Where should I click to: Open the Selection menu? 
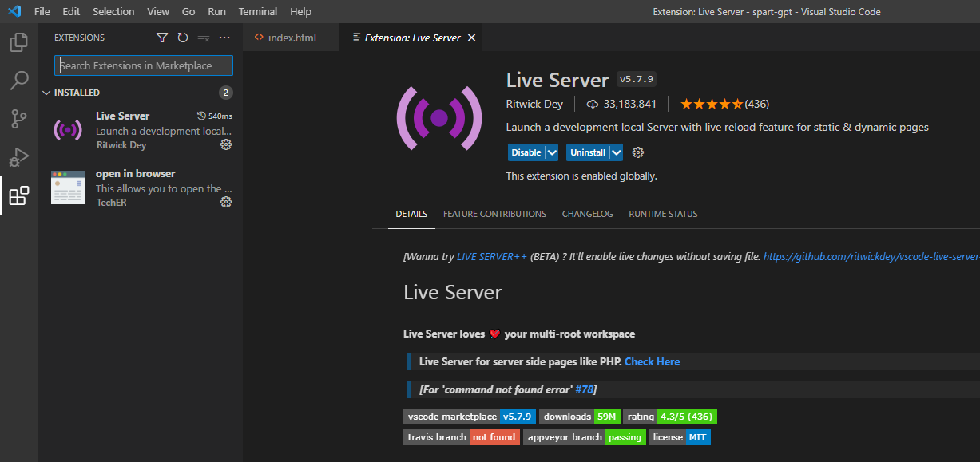pos(113,12)
